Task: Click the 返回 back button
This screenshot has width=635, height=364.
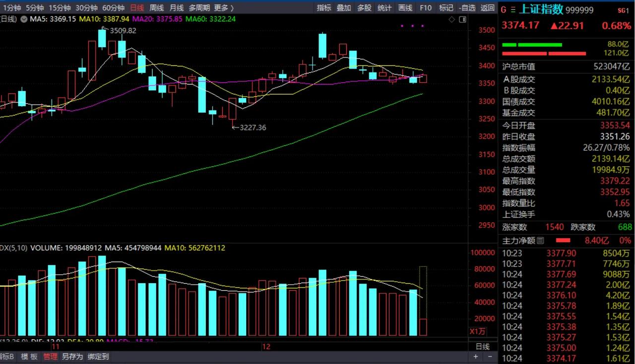Action: click(488, 8)
